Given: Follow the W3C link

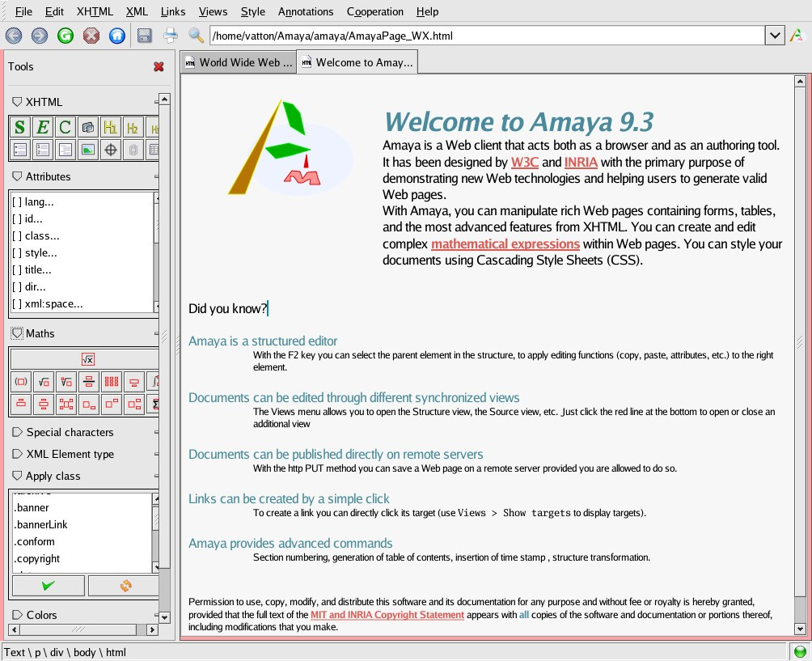Looking at the screenshot, I should 525,162.
